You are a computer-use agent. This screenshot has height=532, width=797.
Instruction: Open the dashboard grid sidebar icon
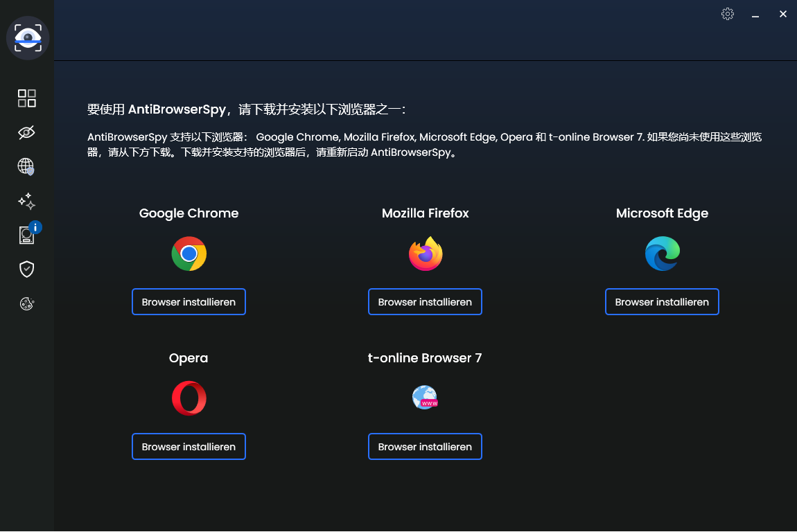(27, 98)
